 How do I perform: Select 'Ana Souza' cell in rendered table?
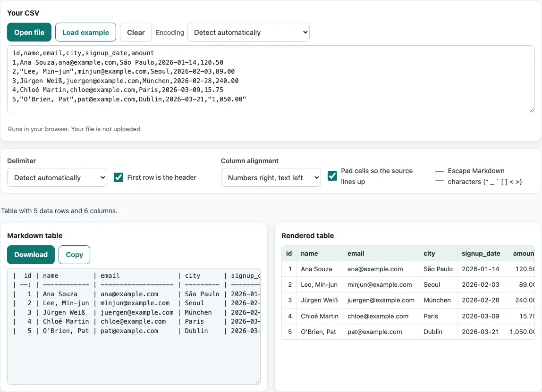pos(319,269)
